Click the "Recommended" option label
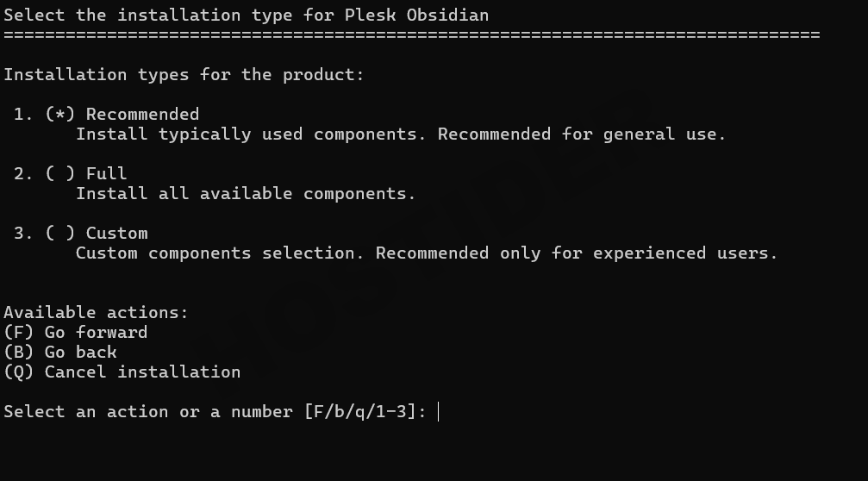 coord(142,115)
